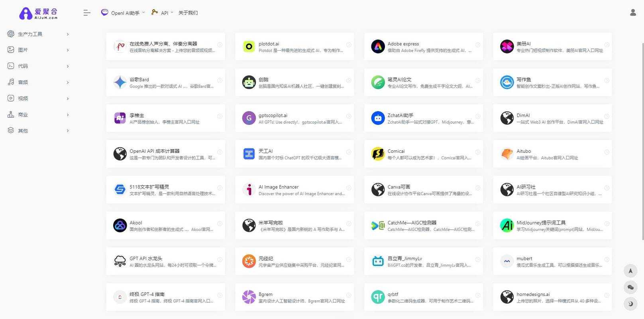Click the Bgrem purple aperture icon

click(249, 297)
